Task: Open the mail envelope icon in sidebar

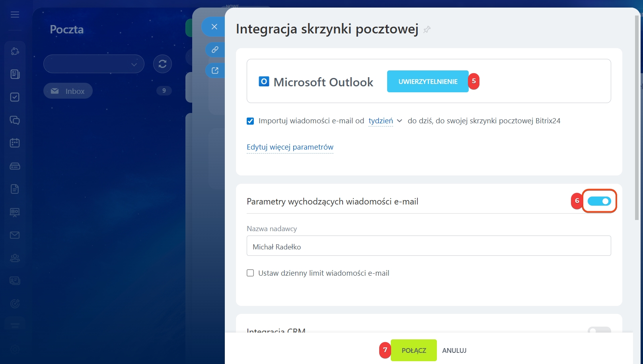Action: (15, 235)
